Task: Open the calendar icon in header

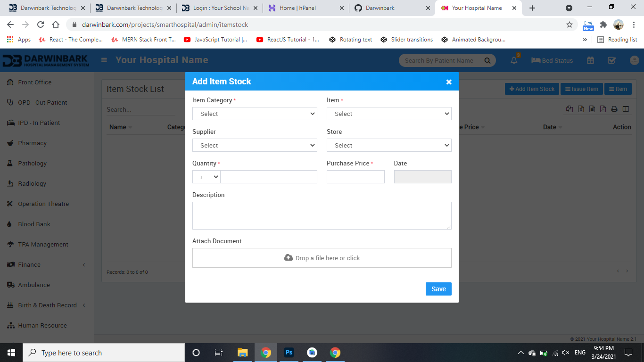Action: coord(590,60)
